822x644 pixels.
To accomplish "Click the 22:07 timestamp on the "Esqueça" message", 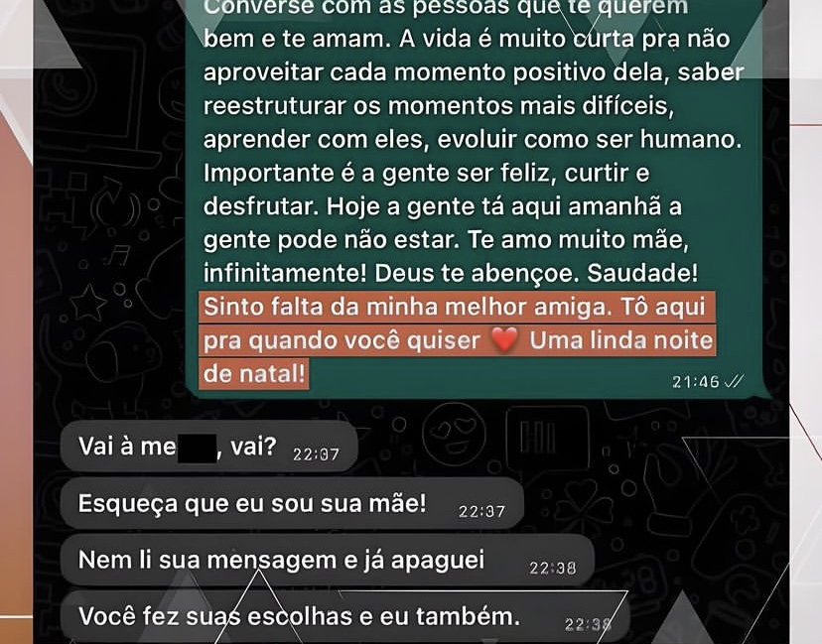I will pos(481,511).
